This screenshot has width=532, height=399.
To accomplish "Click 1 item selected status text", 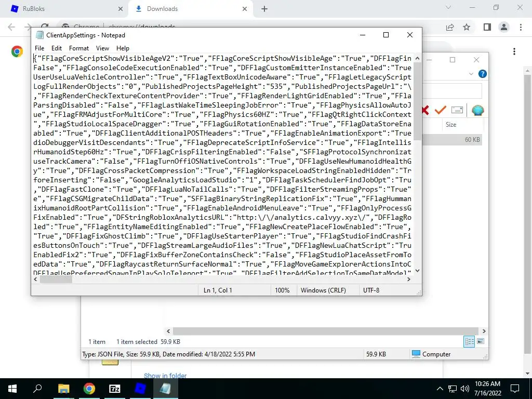I will tap(137, 342).
